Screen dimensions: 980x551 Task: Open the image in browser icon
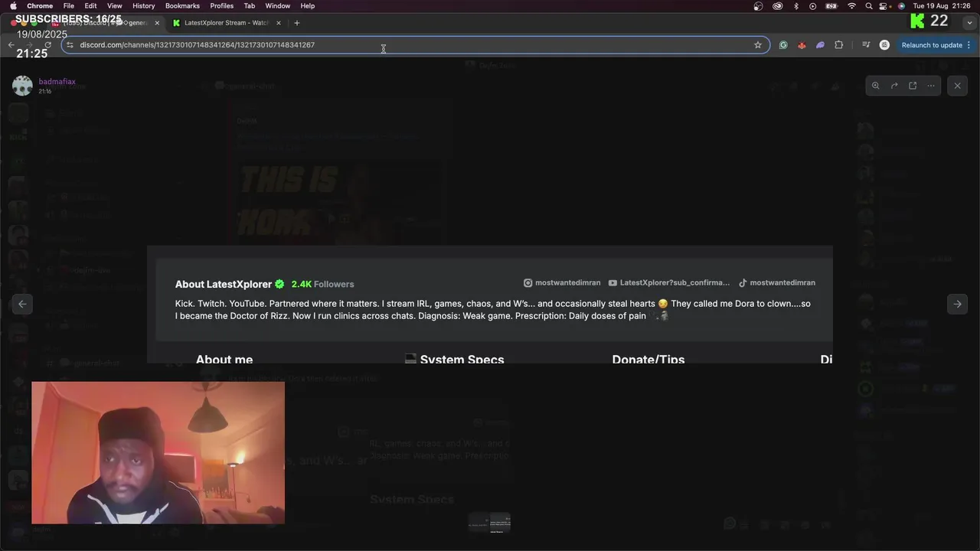(913, 86)
